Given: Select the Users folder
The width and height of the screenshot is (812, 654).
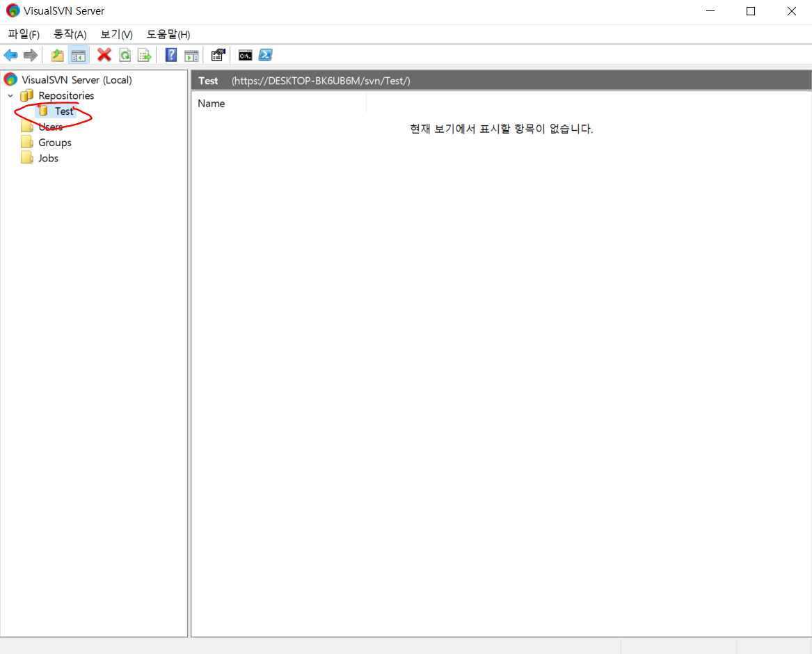Looking at the screenshot, I should (x=50, y=127).
